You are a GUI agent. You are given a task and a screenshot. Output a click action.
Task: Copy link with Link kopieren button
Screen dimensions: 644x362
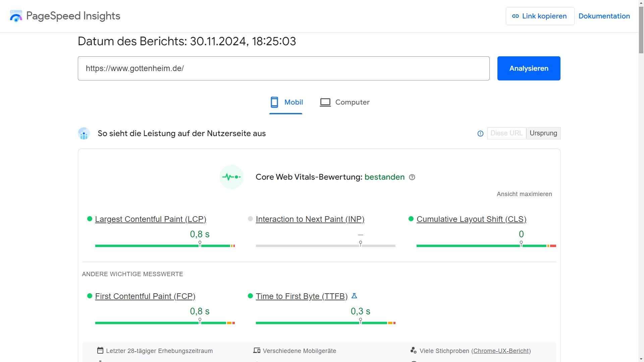click(540, 16)
